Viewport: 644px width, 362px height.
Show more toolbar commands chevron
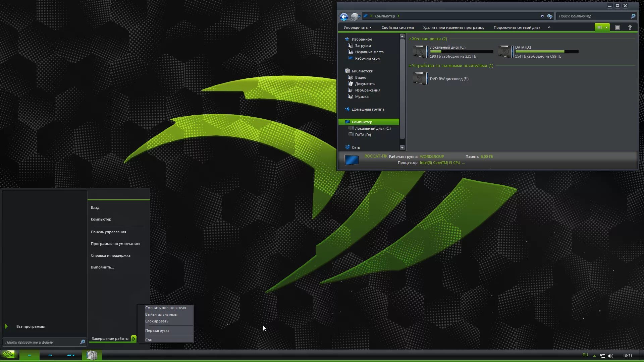(549, 27)
